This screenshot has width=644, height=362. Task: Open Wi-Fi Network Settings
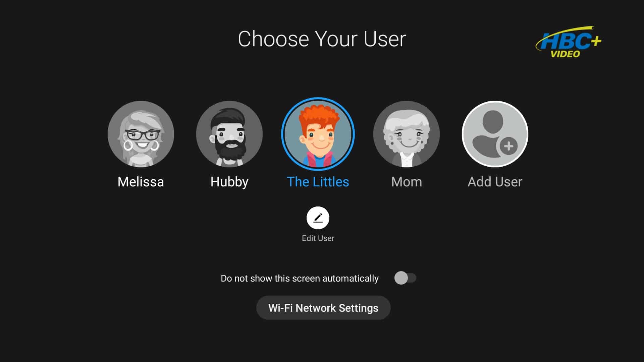323,308
